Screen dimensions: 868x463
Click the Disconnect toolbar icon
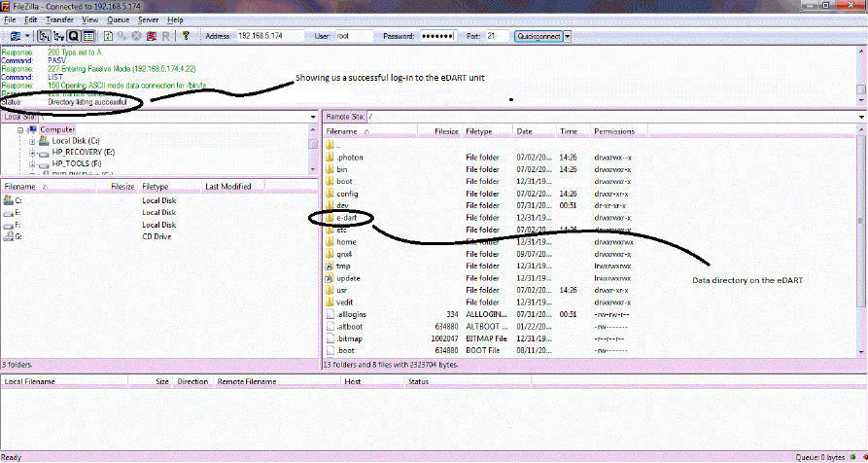151,36
